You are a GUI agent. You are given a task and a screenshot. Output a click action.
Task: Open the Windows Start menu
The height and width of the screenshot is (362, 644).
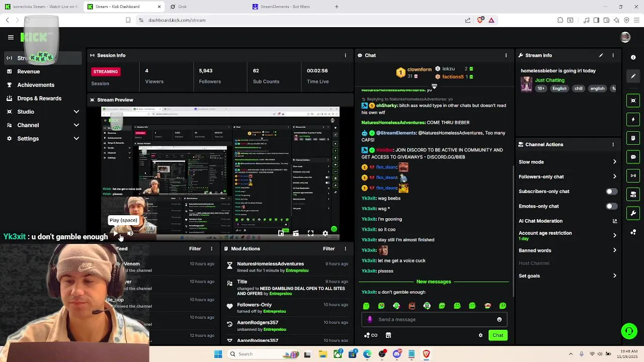pyautogui.click(x=218, y=354)
